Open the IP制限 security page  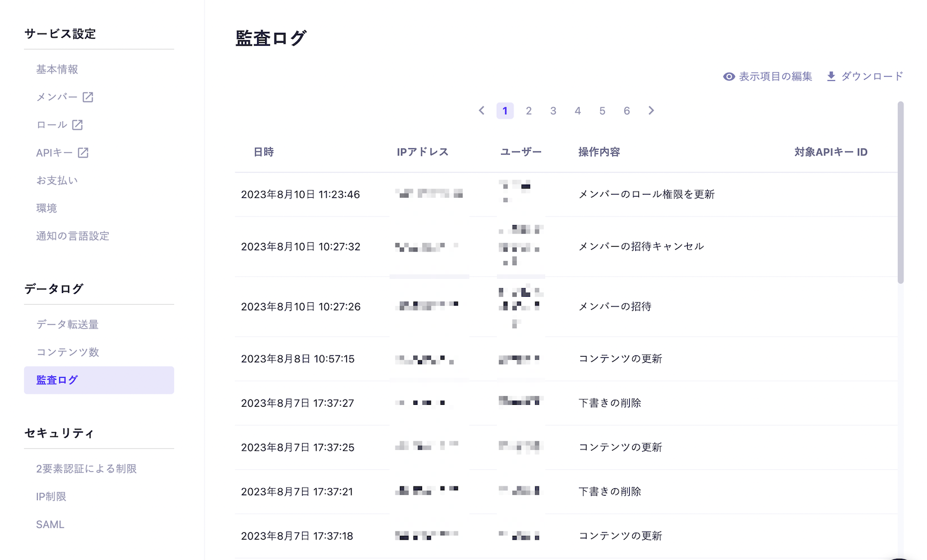[x=51, y=496]
